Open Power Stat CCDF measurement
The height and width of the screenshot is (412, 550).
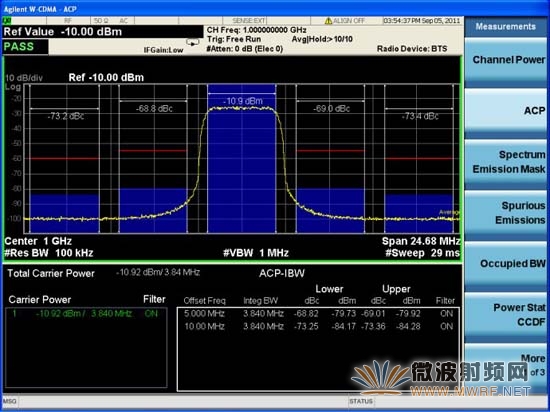pos(505,315)
